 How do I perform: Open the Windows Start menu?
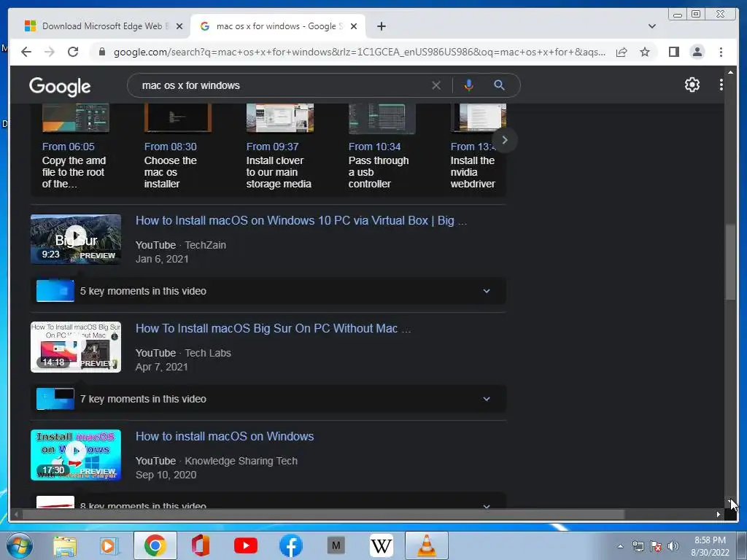pos(20,545)
